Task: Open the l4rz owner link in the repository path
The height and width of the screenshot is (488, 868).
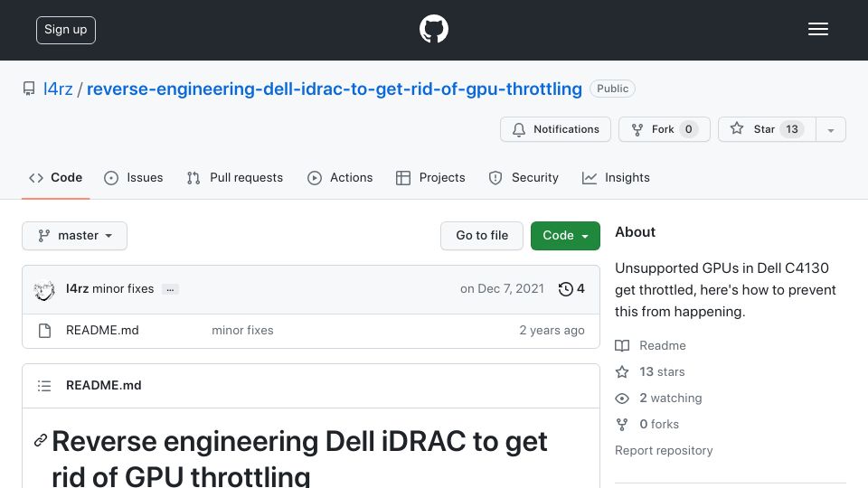Action: click(x=58, y=89)
